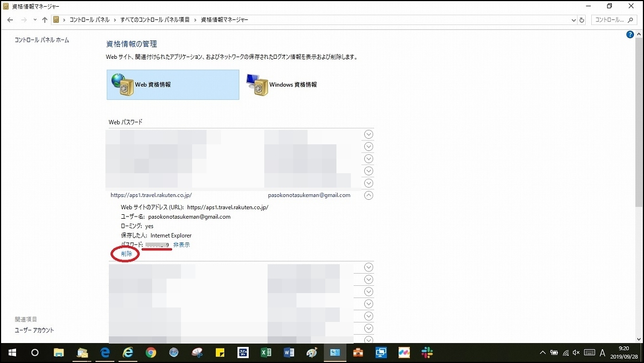Click 削除 to delete the rakuten credential

[x=127, y=254]
